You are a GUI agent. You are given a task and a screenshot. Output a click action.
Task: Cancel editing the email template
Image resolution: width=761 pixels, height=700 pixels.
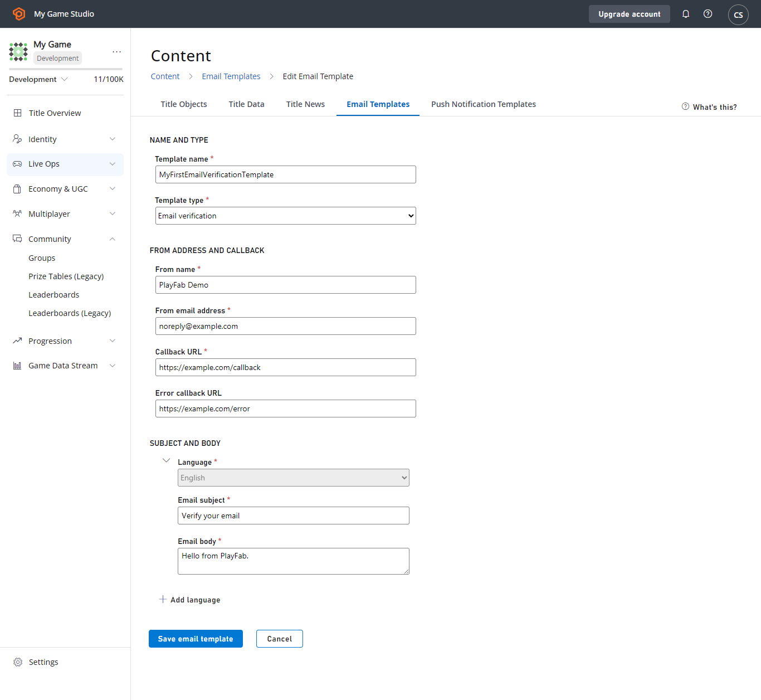tap(280, 639)
